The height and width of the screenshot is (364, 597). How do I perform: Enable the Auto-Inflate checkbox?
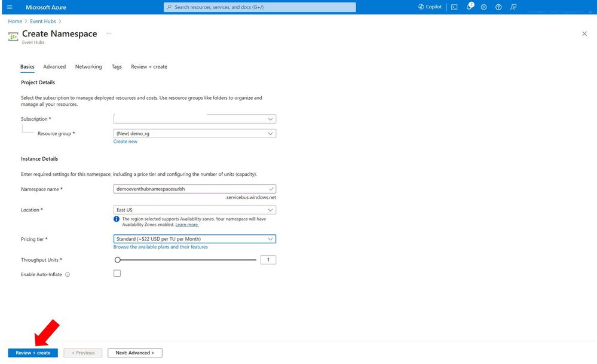[x=117, y=273]
